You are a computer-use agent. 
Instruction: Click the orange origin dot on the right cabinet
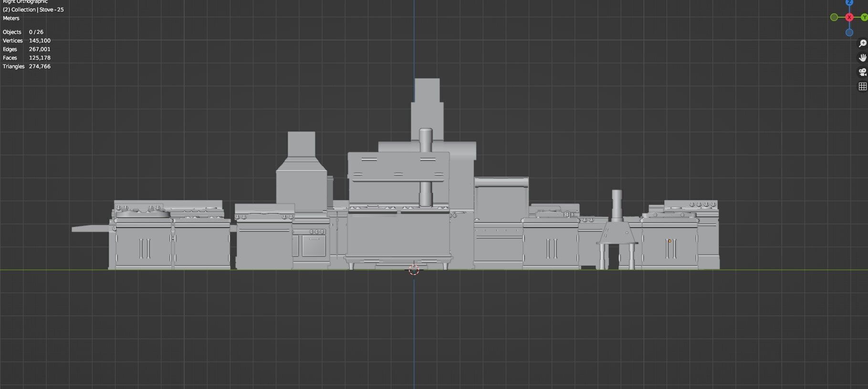[669, 241]
